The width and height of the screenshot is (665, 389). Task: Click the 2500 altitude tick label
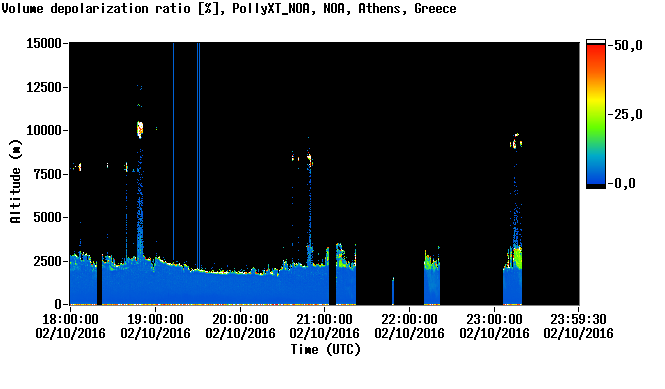click(48, 261)
